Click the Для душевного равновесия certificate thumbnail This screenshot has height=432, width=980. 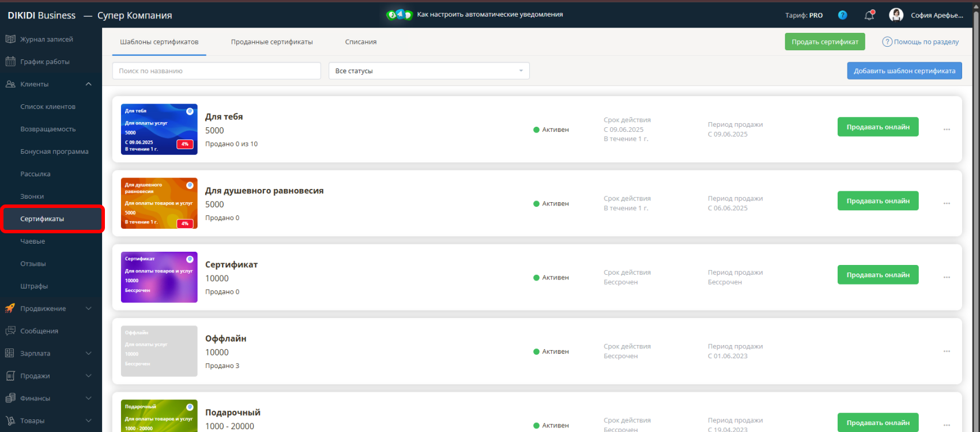click(x=159, y=203)
